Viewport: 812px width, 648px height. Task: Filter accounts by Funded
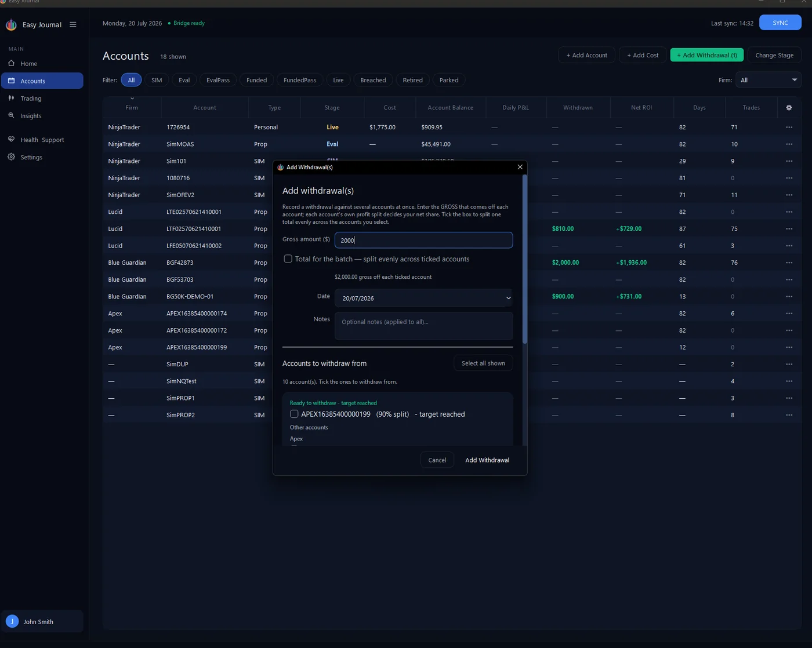click(256, 80)
